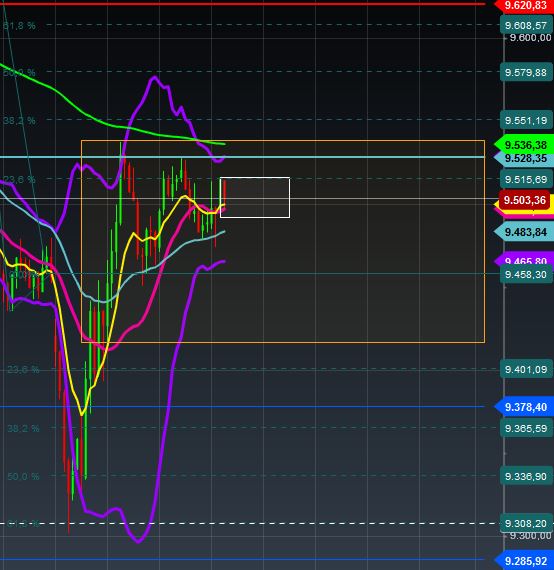Viewport: 554px width, 570px height.
Task: Select the 9.336,90 price label
Action: 526,476
